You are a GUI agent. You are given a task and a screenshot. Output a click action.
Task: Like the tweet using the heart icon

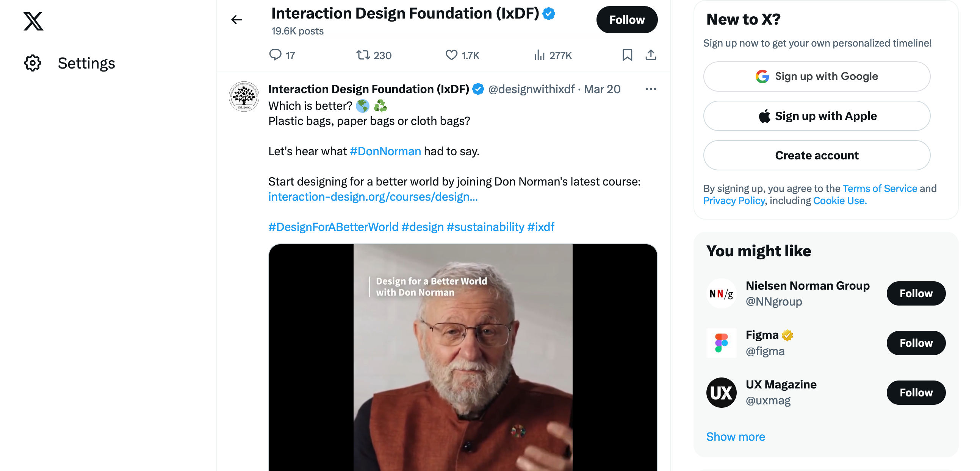coord(451,55)
